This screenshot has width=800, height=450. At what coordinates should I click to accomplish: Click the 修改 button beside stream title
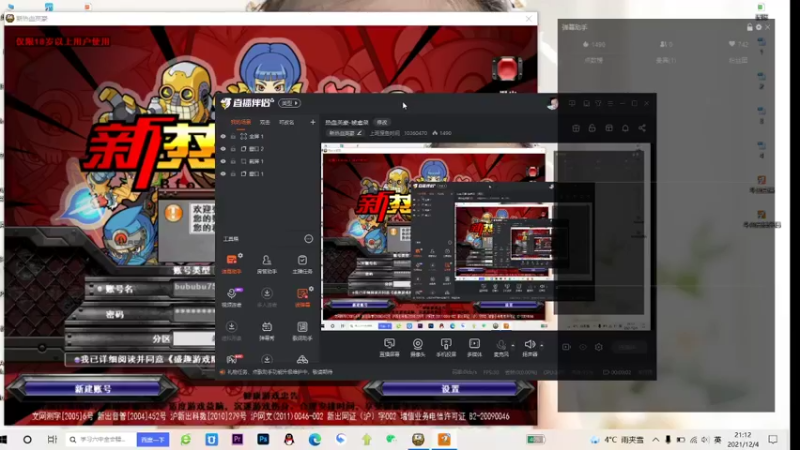point(382,122)
